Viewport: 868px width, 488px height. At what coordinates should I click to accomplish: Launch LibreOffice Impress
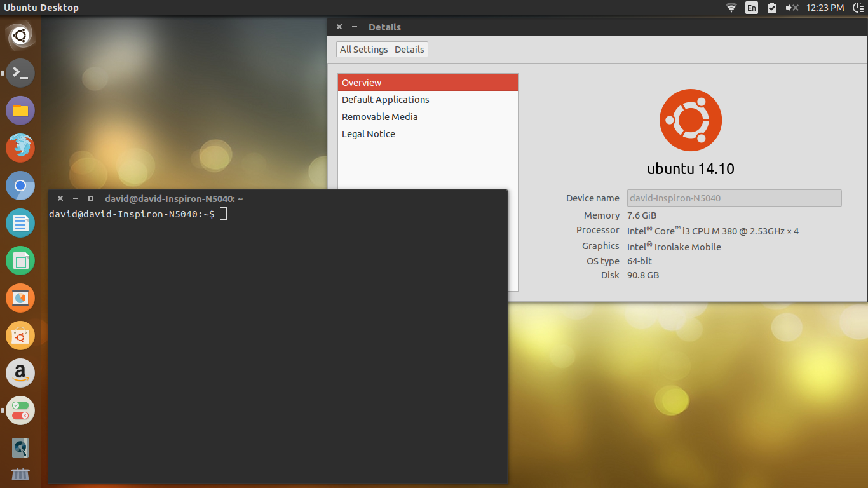[x=20, y=298]
